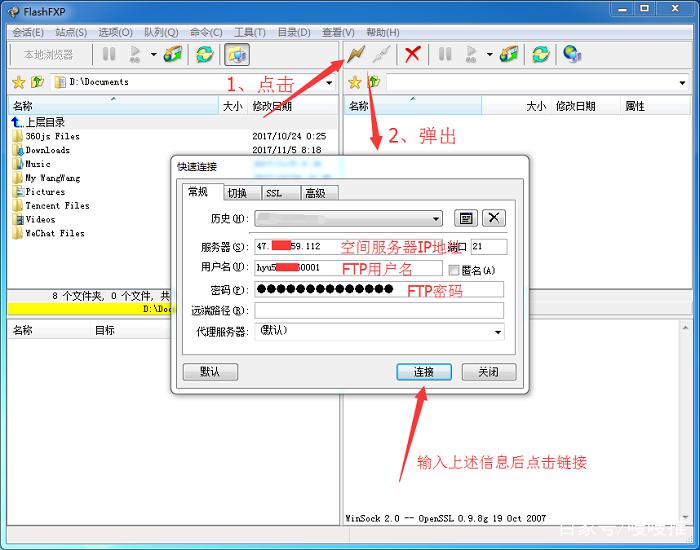Click the 默认 button

(210, 372)
